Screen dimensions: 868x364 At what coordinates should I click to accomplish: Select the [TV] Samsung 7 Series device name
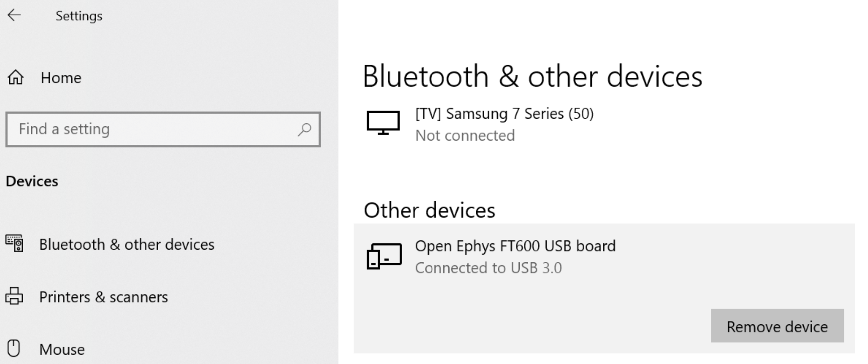coord(504,114)
